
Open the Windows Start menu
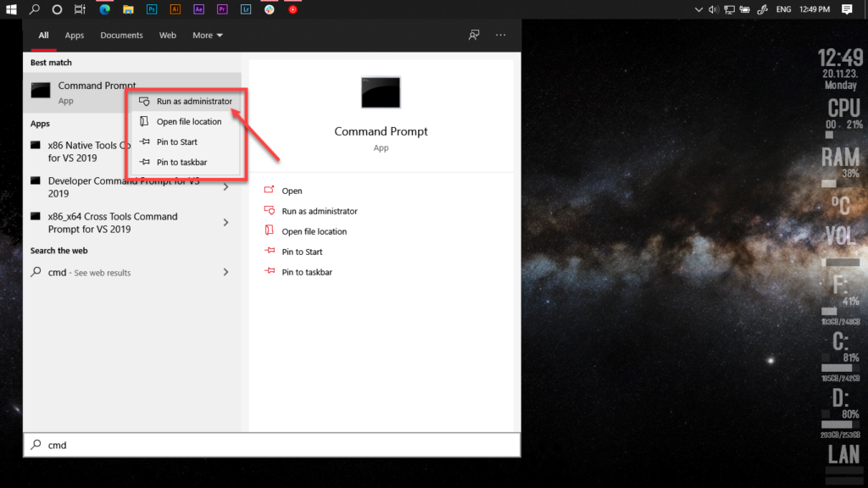pos(11,9)
